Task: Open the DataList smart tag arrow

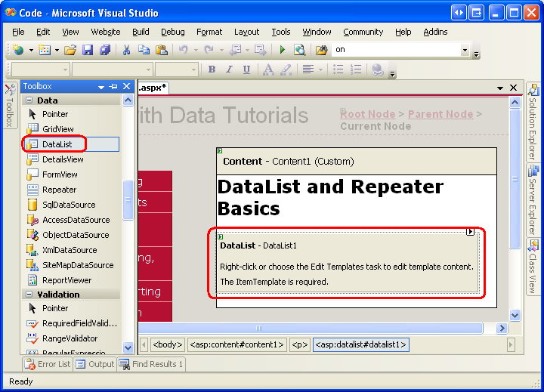Action: pyautogui.click(x=471, y=232)
